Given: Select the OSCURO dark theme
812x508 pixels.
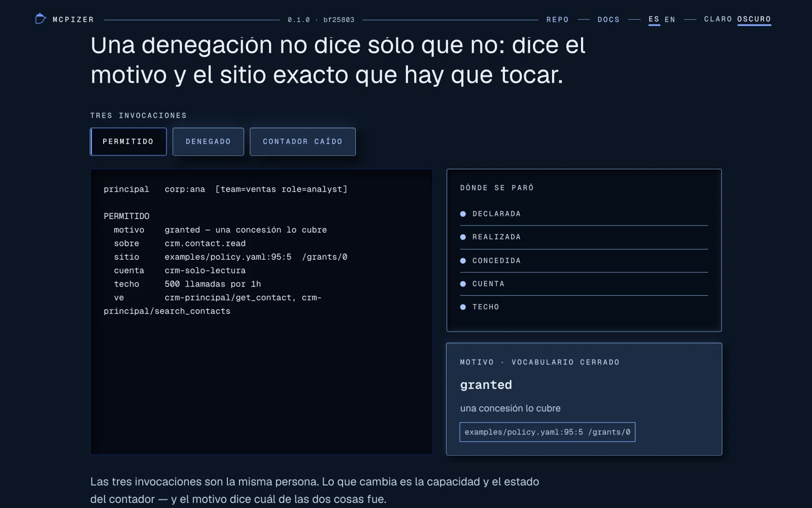Looking at the screenshot, I should pos(754,19).
